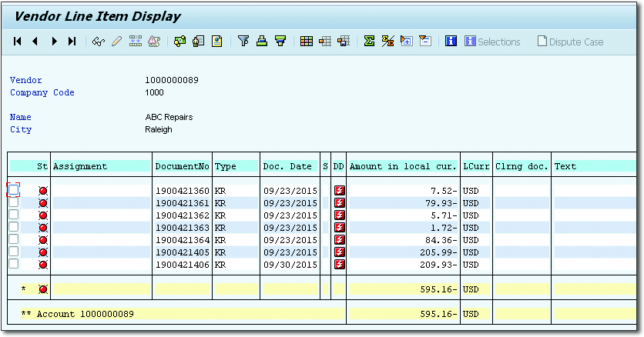Click document number 1900421364
Image resolution: width=644 pixels, height=337 pixels.
183,240
